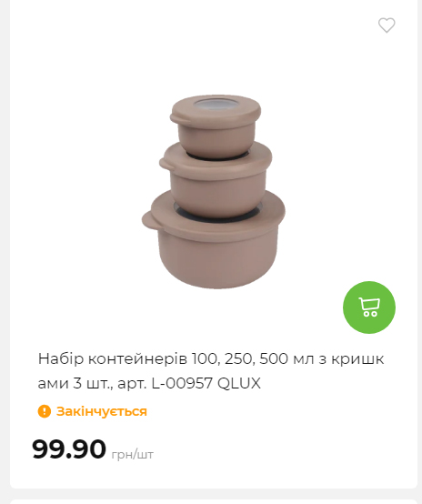Viewport: 422px width, 504px height.
Task: Click the 'кришк' word in title
Action: 357,358
